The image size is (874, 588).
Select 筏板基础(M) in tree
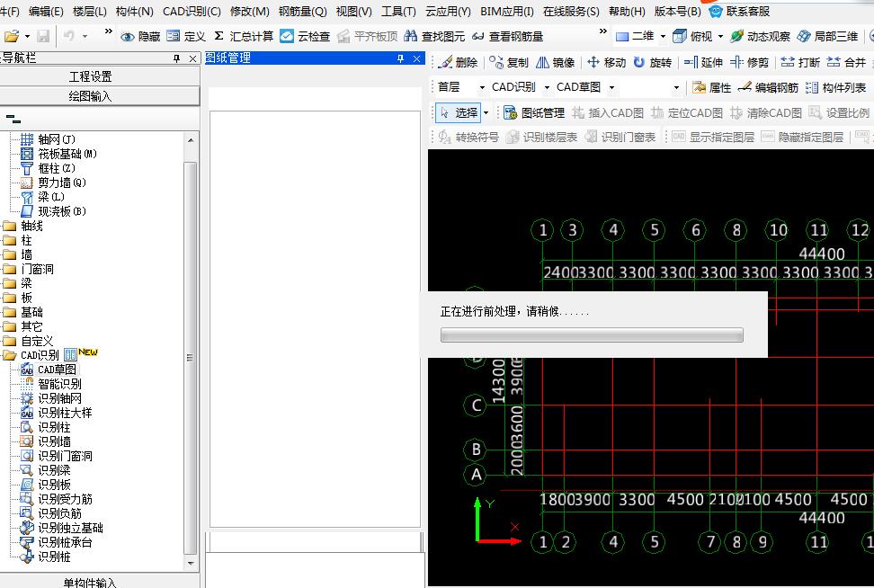(x=67, y=154)
